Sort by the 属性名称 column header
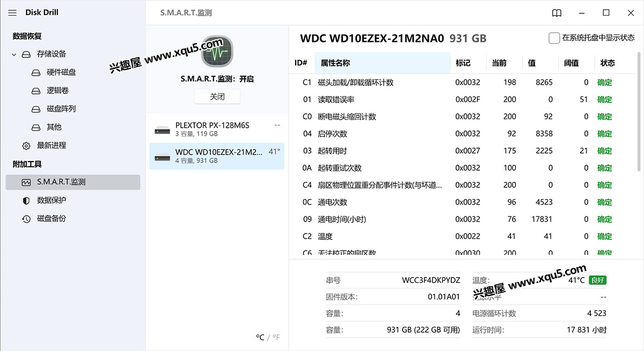644x351 pixels. click(383, 63)
